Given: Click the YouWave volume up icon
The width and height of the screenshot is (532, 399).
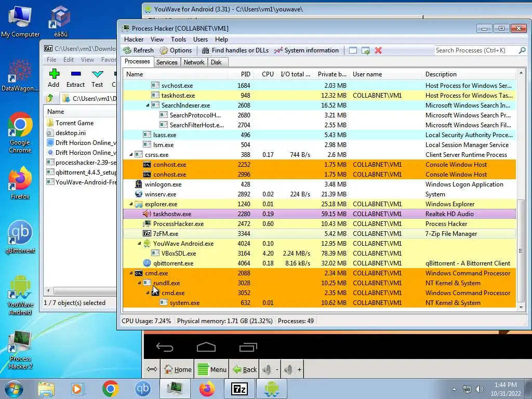Looking at the screenshot, I should point(292,369).
